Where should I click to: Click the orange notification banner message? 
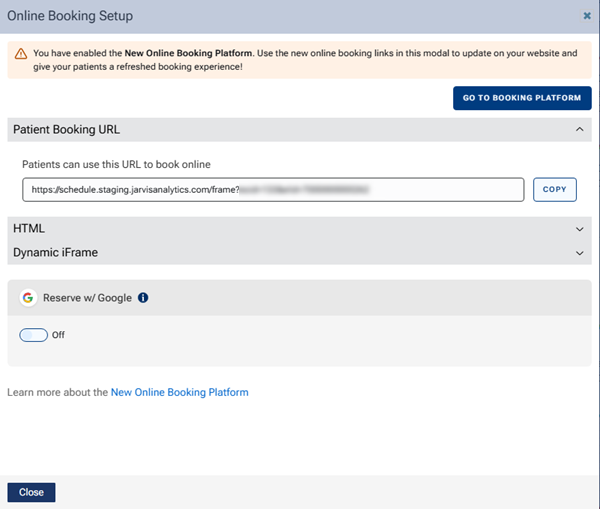[x=300, y=59]
